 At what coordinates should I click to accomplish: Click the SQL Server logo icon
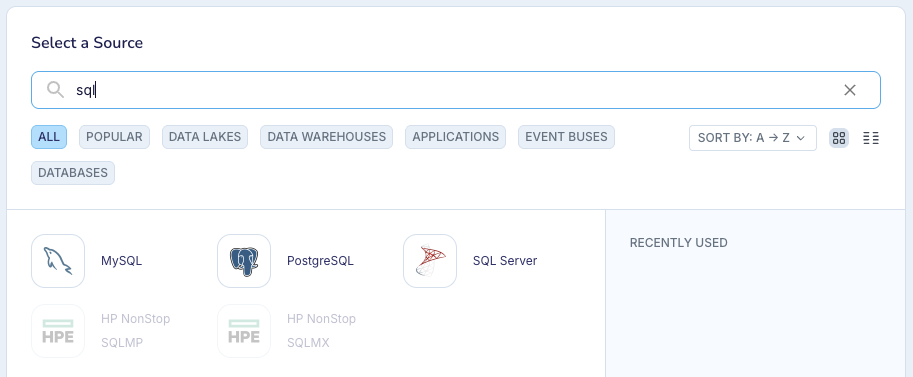[430, 261]
